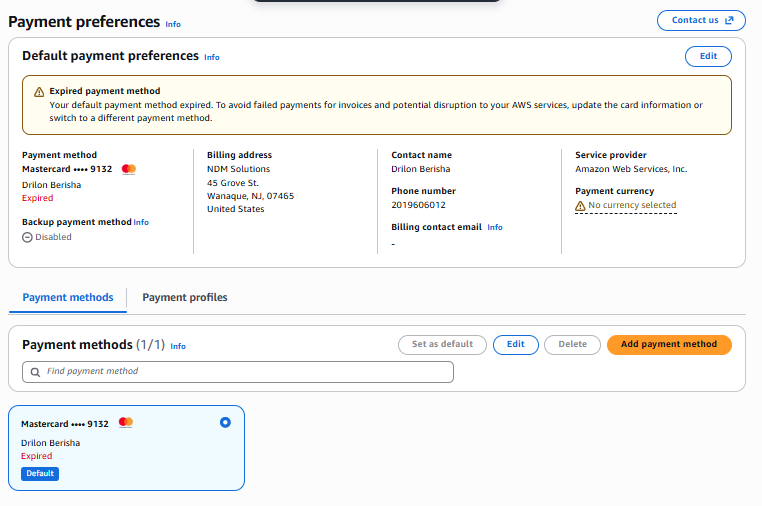Click the No currency selected text

[632, 205]
